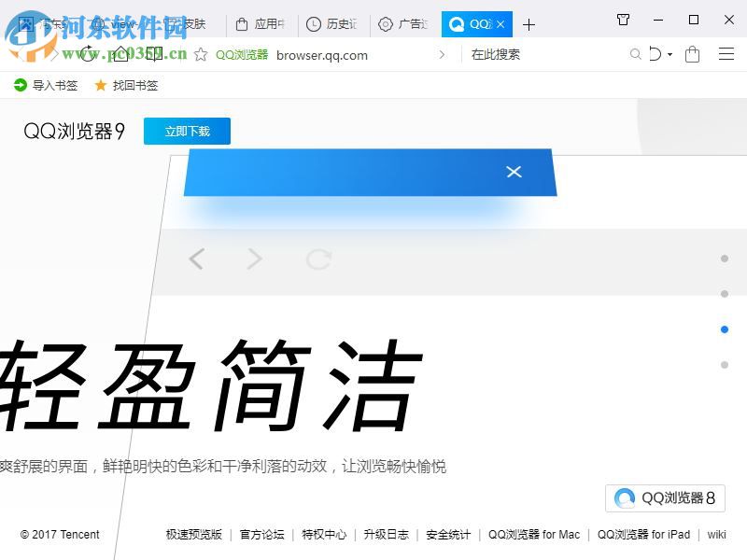Click the green 导入书签 import icon
The image size is (747, 560).
19,85
